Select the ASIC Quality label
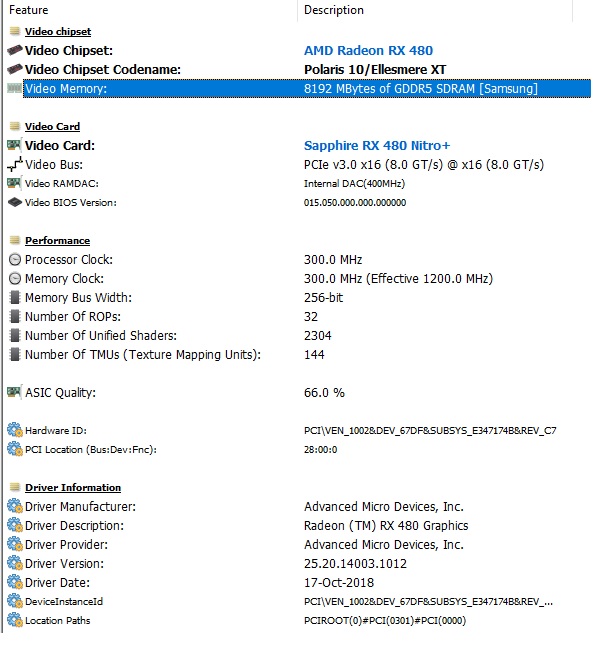 60,392
